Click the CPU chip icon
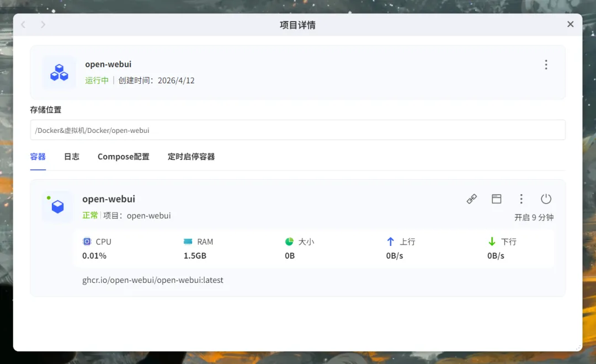This screenshot has height=364, width=596. click(x=87, y=241)
